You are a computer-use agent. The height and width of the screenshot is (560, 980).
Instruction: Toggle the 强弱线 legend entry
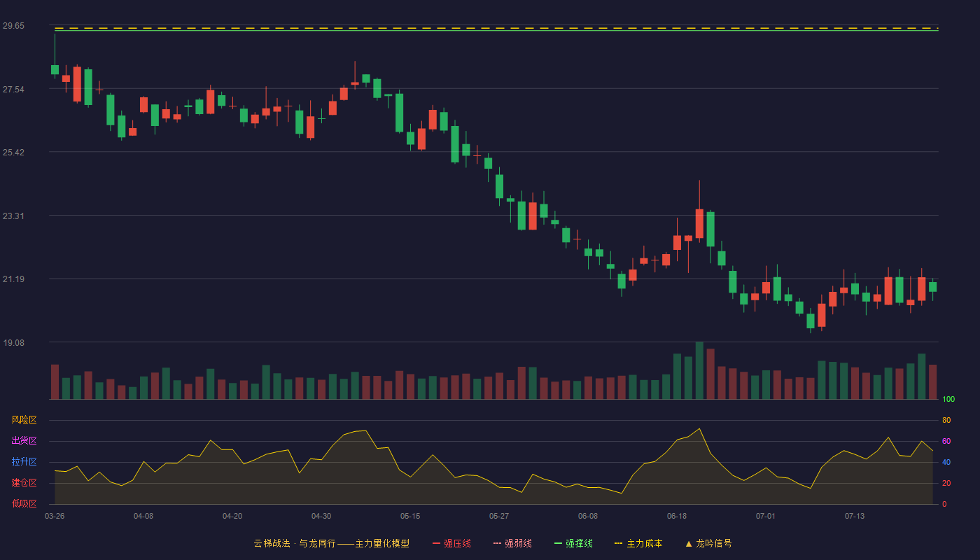(512, 543)
